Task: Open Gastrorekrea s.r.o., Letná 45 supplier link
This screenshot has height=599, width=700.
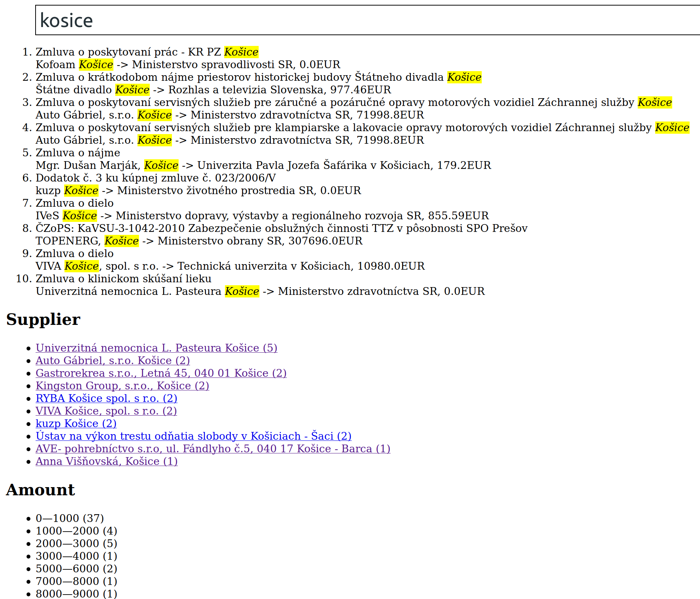Action: 161,373
